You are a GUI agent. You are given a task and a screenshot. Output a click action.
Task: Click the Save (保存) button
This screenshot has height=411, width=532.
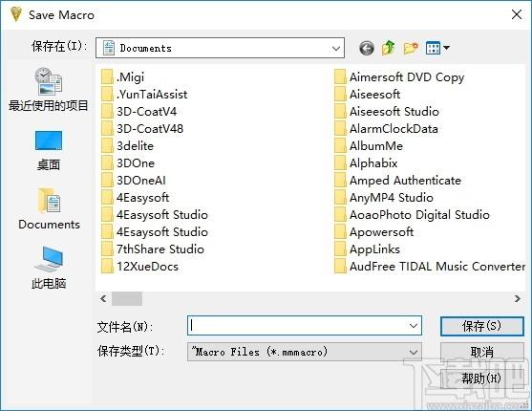point(481,326)
